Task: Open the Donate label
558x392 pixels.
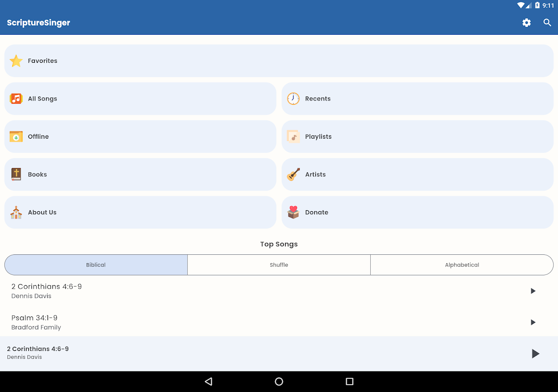Action: pos(317,212)
